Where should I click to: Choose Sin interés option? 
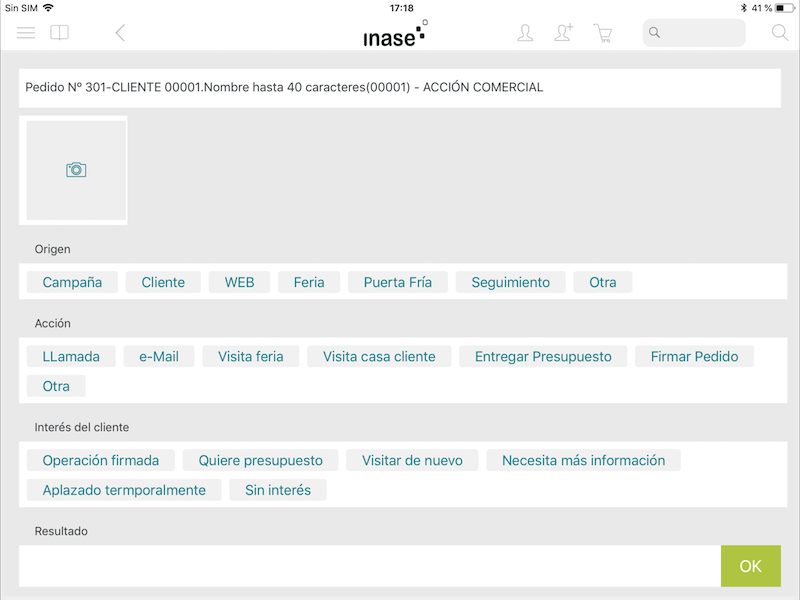pos(278,490)
